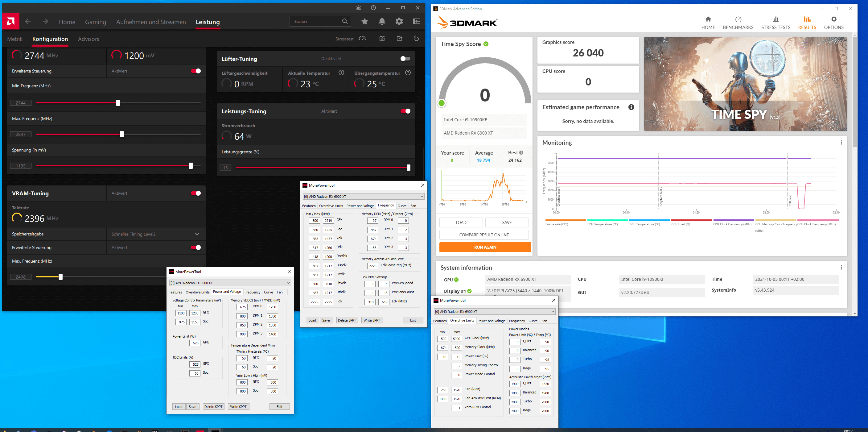Image resolution: width=868 pixels, height=432 pixels.
Task: Click the import tuning profile icon
Action: click(382, 39)
